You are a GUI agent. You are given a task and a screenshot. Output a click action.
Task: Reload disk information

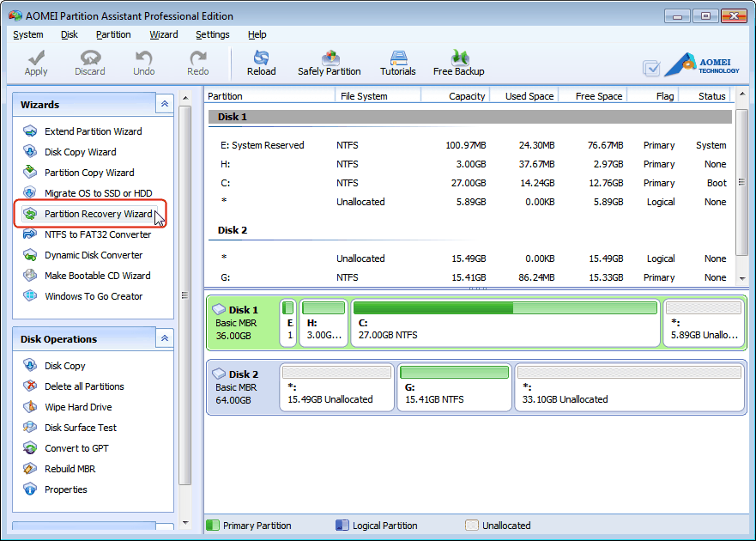[261, 62]
